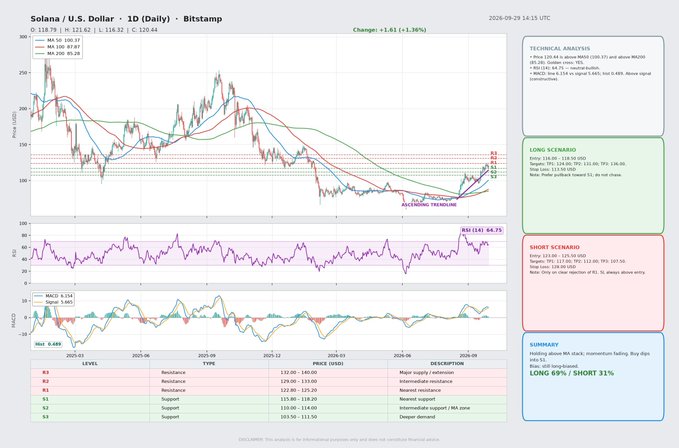Click the "LEVEL" column header in the table
The image size is (679, 448).
(90, 364)
